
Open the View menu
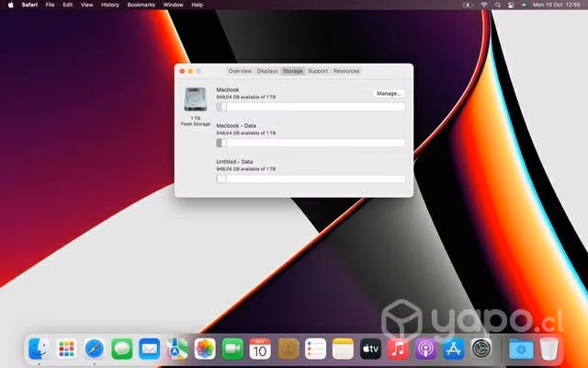(86, 5)
